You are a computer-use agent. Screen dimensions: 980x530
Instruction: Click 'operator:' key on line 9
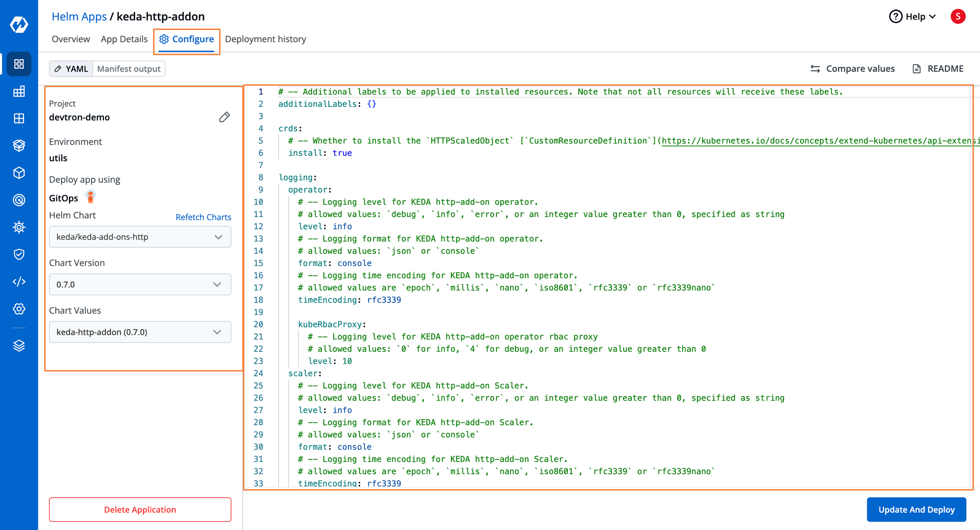pos(310,190)
